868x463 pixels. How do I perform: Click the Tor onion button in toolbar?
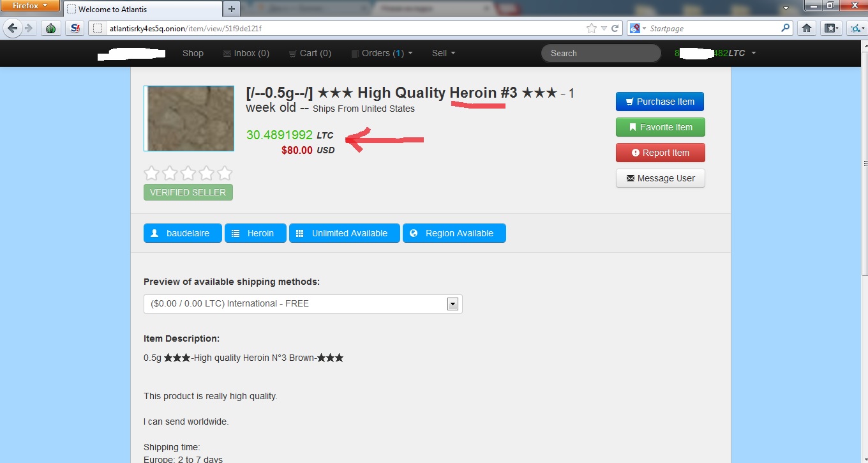pos(50,28)
